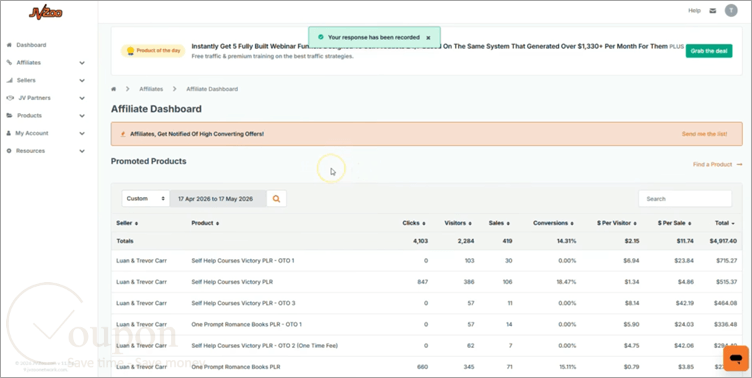Click the 18.47% conversion value
The height and width of the screenshot is (378, 752).
point(566,282)
